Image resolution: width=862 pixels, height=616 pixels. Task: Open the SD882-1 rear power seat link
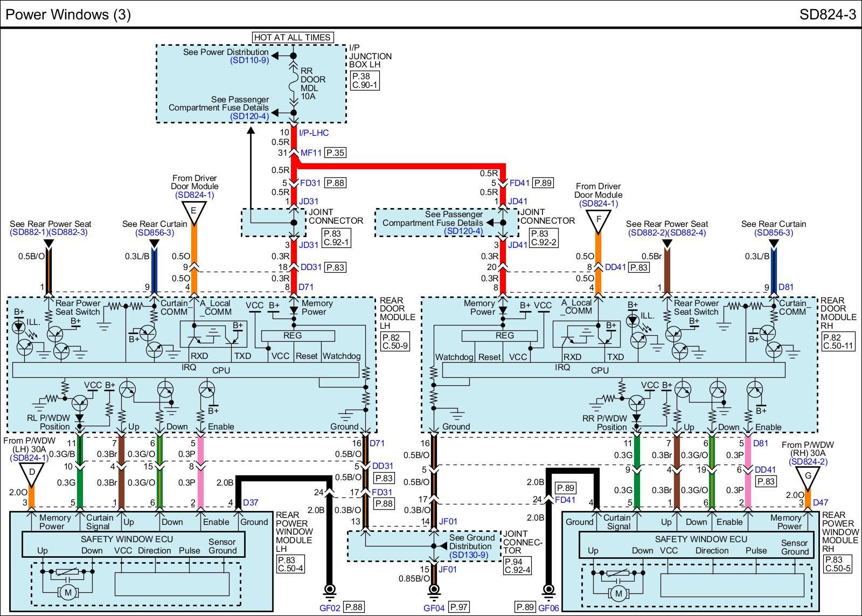[x=29, y=232]
